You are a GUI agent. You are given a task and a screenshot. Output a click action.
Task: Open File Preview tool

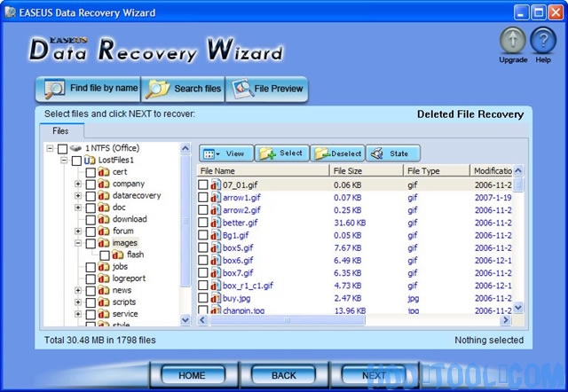click(267, 89)
